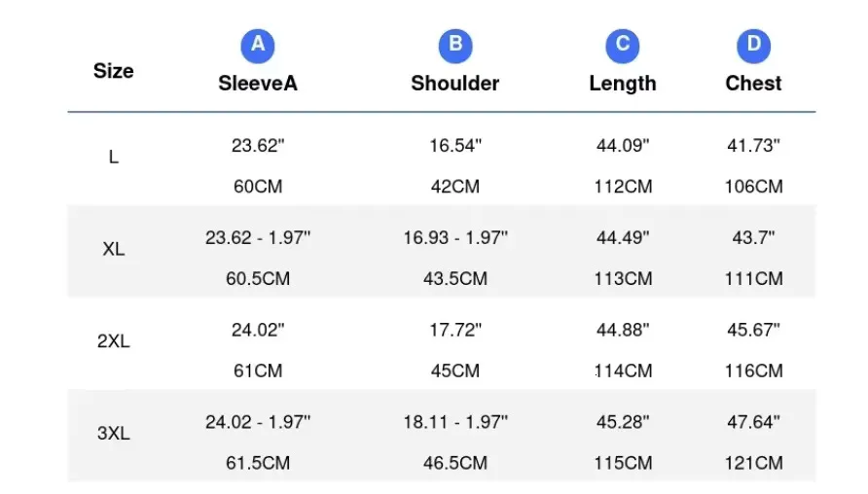The width and height of the screenshot is (868, 494).
Task: Click the 114CM length value for 2XL
Action: click(623, 370)
